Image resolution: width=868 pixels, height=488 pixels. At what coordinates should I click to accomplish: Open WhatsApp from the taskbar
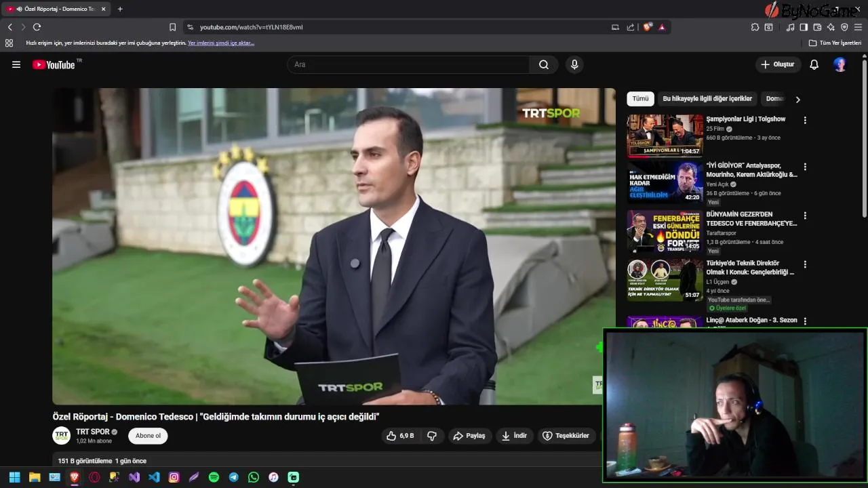coord(254,477)
